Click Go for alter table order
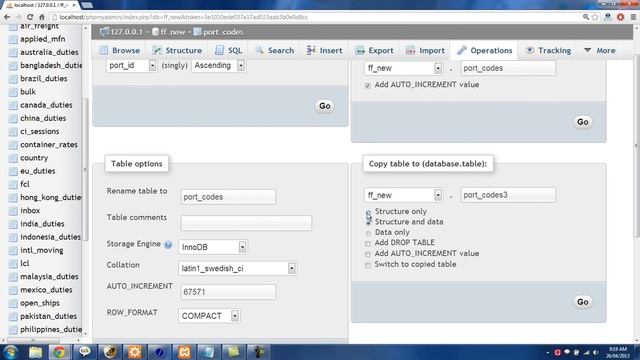 tap(324, 106)
